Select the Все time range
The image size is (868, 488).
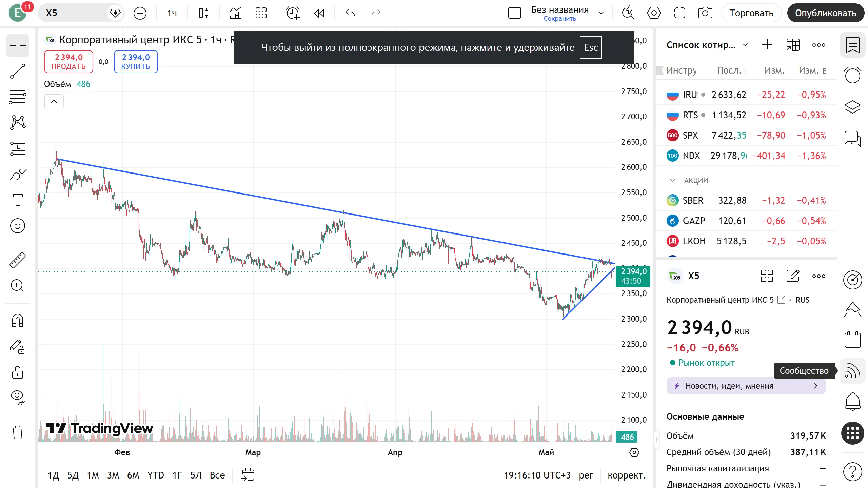pos(217,475)
